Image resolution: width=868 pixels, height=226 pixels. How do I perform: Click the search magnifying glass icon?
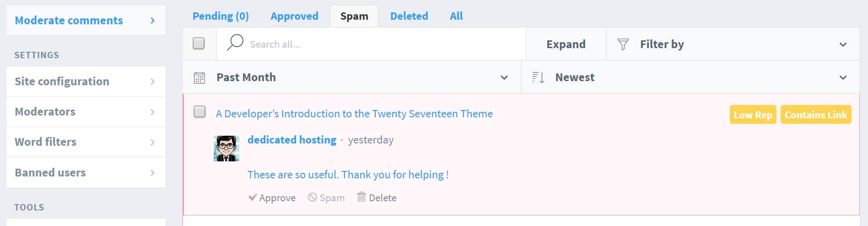235,42
